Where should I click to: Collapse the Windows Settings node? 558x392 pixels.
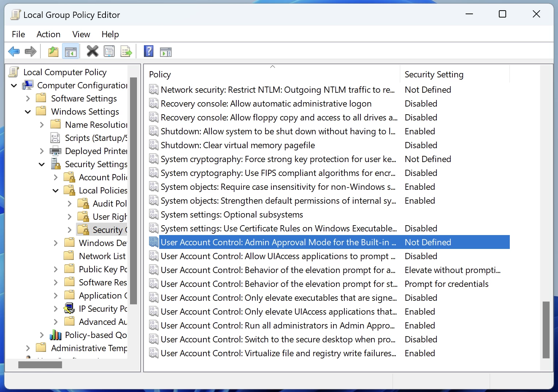(x=28, y=111)
